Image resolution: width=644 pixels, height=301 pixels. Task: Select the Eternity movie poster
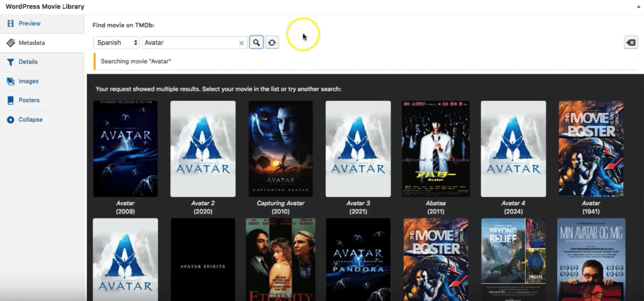[280, 259]
